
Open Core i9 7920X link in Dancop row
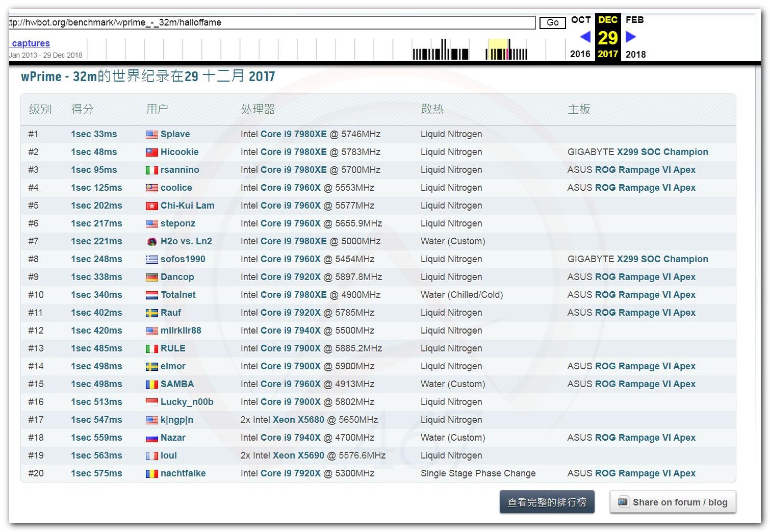[x=291, y=277]
